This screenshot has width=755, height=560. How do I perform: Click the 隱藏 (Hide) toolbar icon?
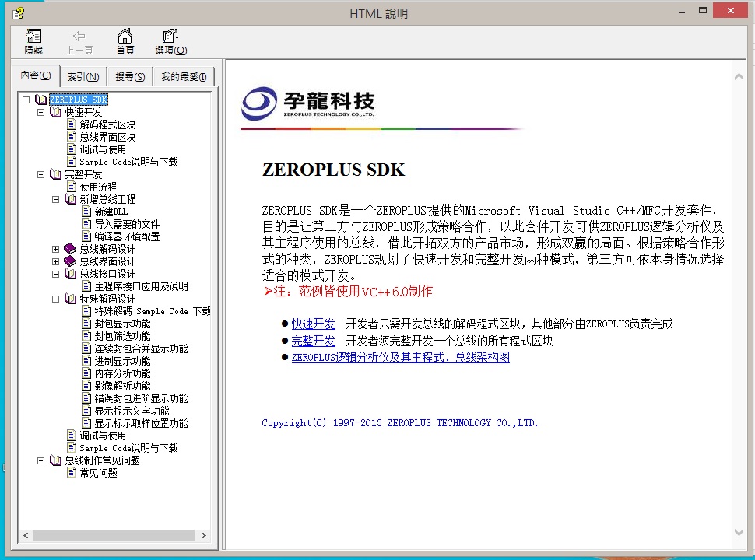(33, 41)
